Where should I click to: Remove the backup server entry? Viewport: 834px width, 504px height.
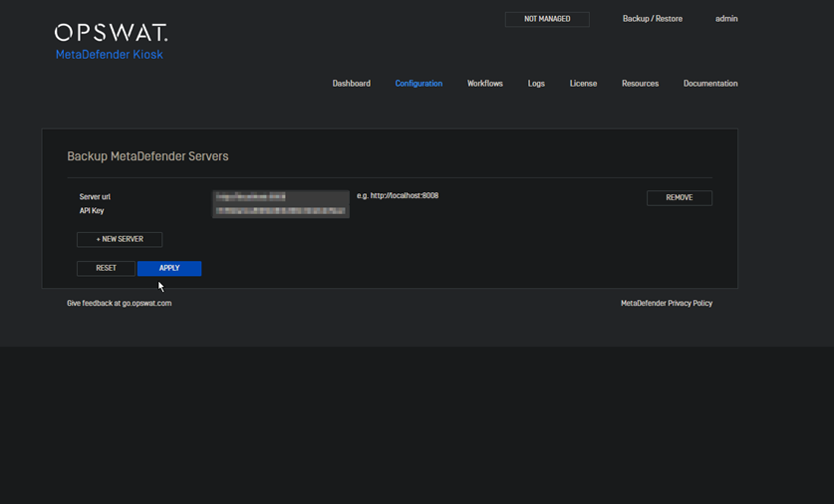pyautogui.click(x=680, y=198)
